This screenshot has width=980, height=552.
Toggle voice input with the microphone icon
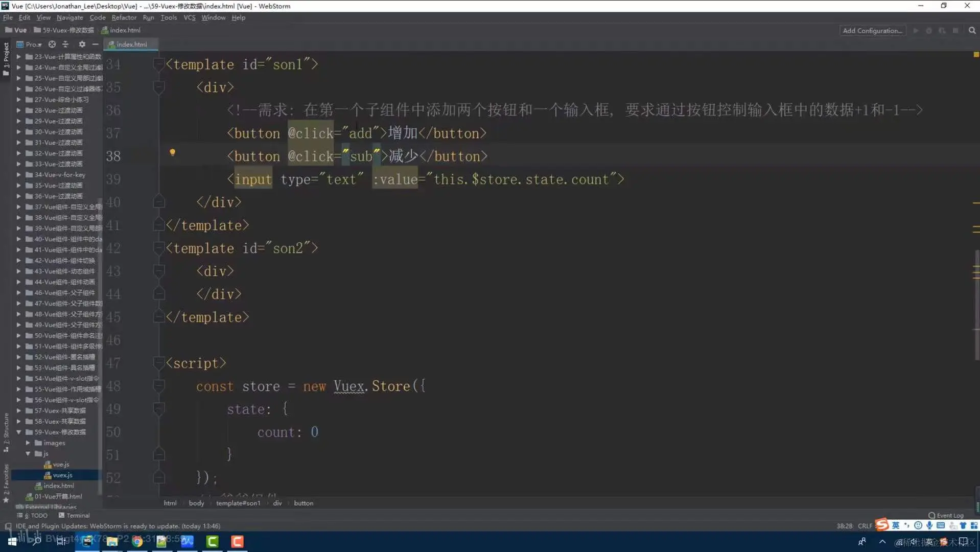point(929,525)
